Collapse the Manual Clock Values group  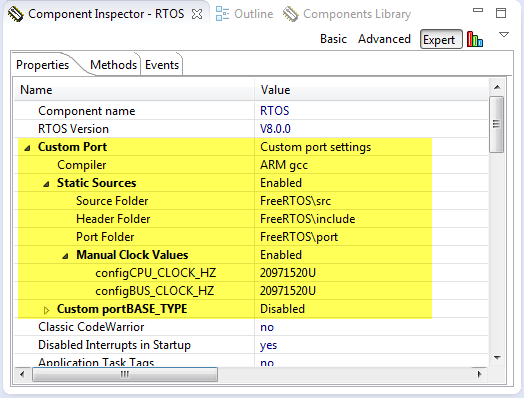pyautogui.click(x=66, y=256)
